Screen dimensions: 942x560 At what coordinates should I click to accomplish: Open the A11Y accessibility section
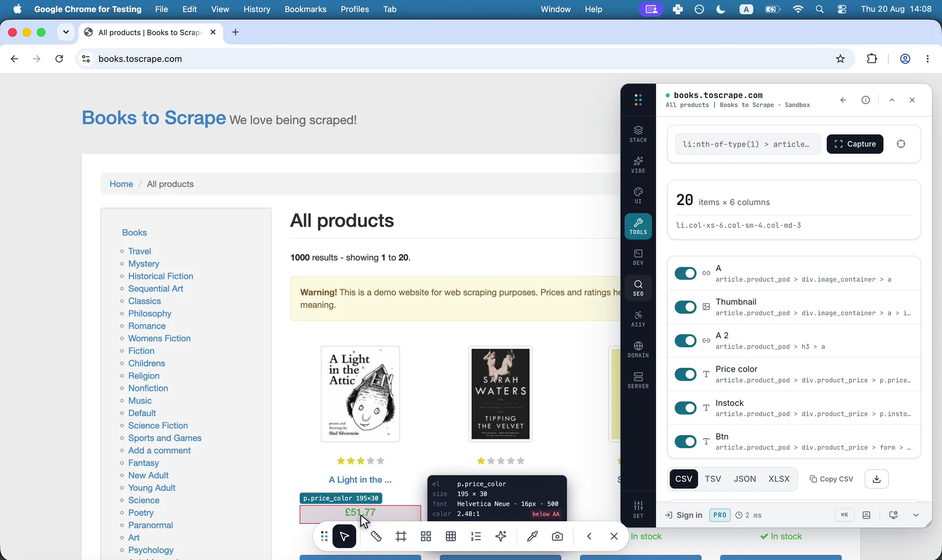coord(638,319)
